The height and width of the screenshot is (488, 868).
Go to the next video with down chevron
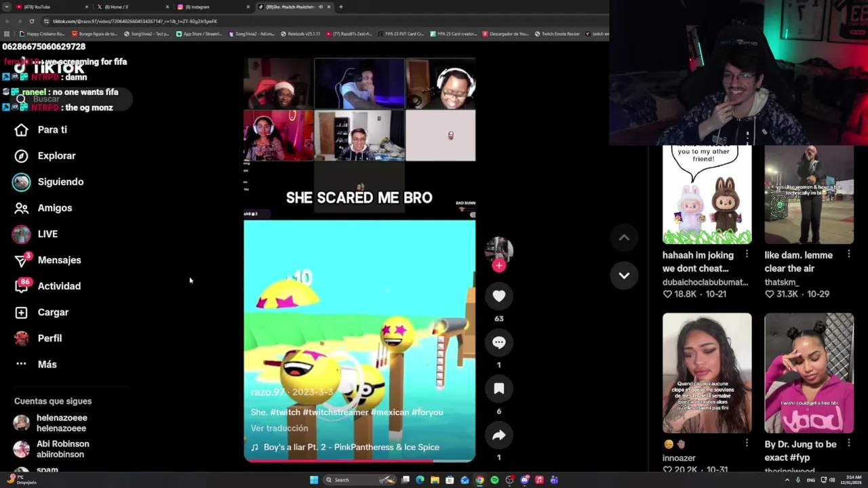624,275
